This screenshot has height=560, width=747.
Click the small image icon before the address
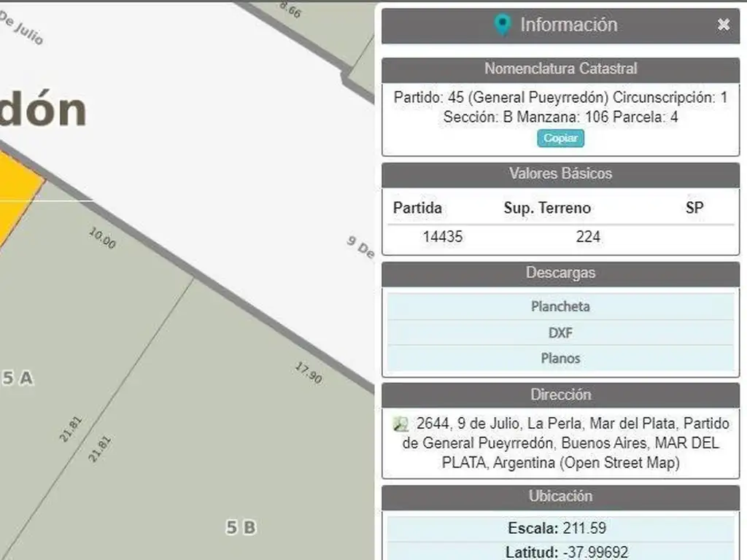[400, 424]
